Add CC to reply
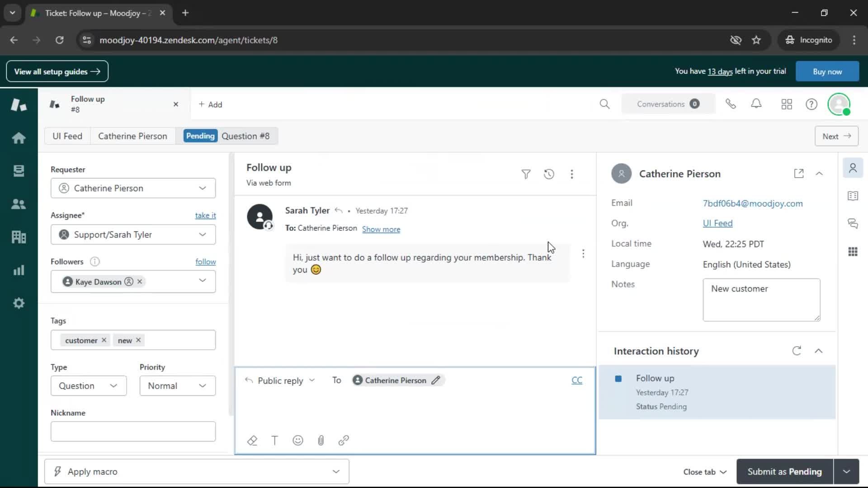Screen dimensions: 868x488 [576, 380]
